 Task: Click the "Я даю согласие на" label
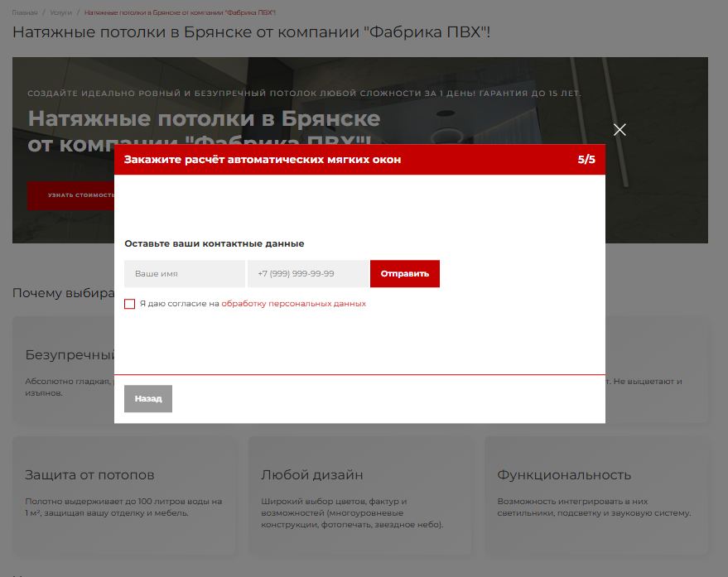tap(179, 304)
